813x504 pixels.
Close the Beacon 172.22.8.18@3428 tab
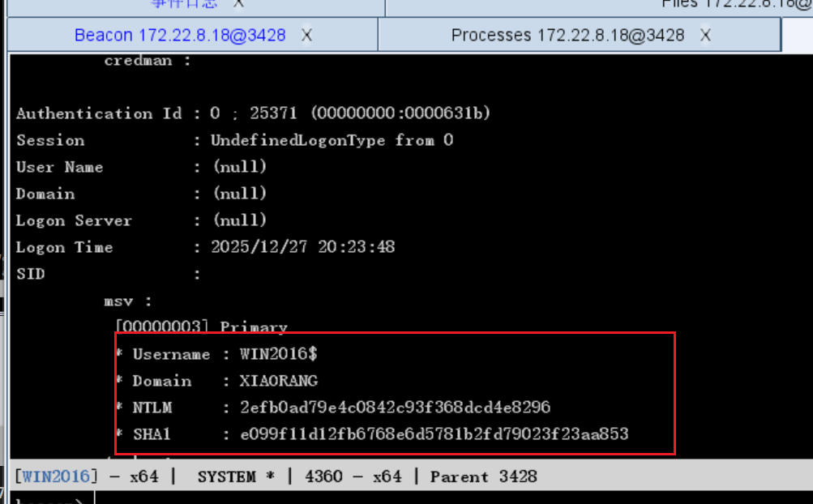[x=307, y=36]
